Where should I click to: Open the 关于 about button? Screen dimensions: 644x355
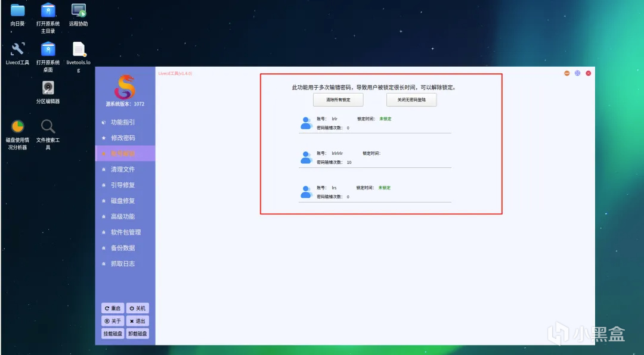tap(113, 321)
